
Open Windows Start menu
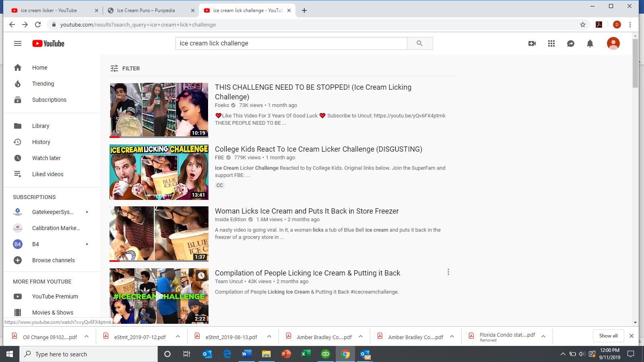[10, 354]
